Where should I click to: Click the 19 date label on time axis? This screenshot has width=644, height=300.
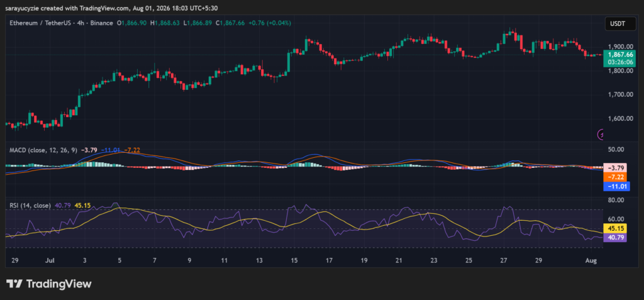coord(364,260)
